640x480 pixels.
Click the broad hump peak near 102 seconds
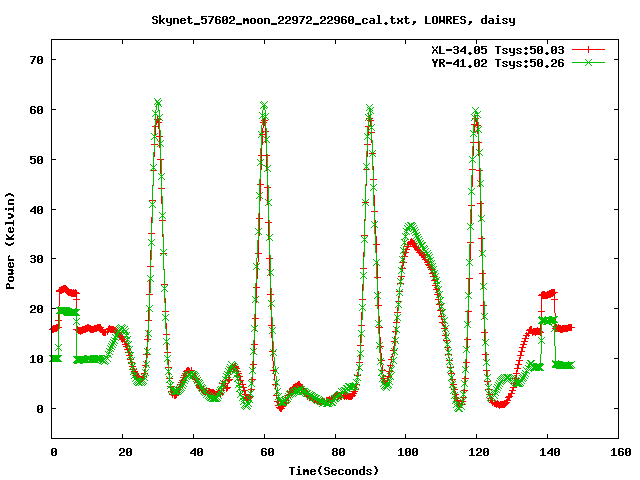coord(411,227)
